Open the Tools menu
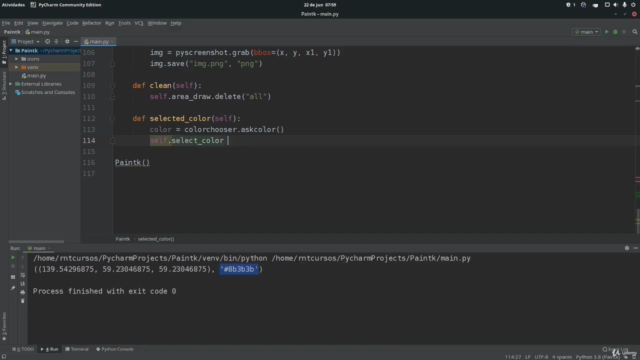The height and width of the screenshot is (360, 640). pyautogui.click(x=124, y=23)
